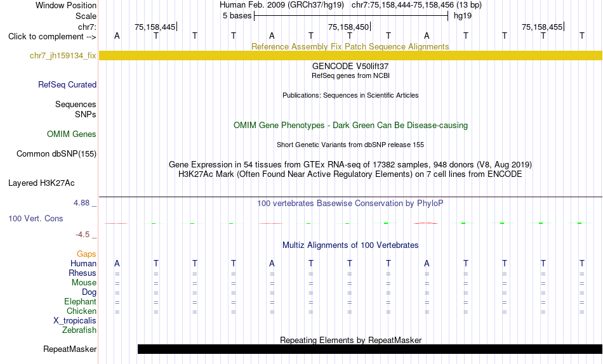This screenshot has height=364, width=603.
Task: Click the RepeatMasker track label
Action: 70,349
